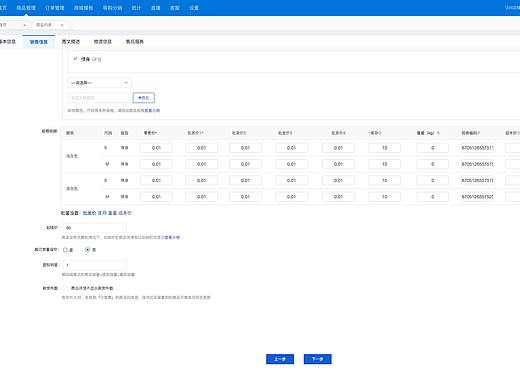Screen dimensions: 520x390
Task: Batch set 成本价 via link
Action: (x=125, y=213)
